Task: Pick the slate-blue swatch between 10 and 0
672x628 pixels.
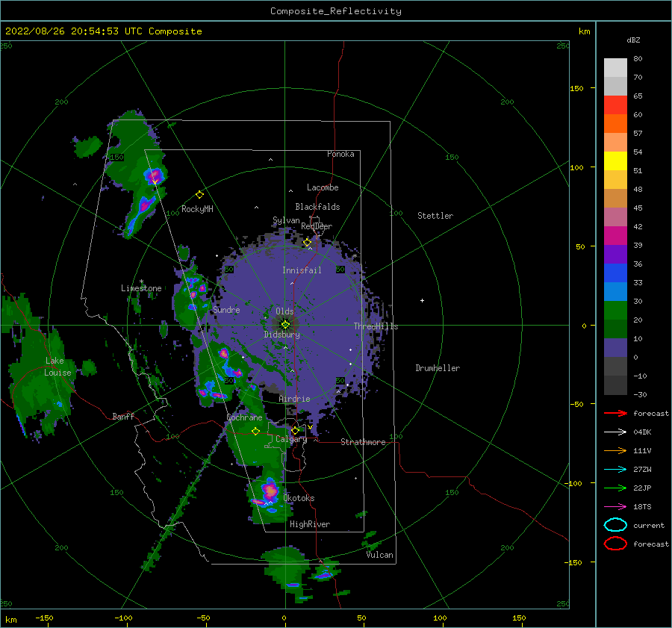Action: coord(615,348)
